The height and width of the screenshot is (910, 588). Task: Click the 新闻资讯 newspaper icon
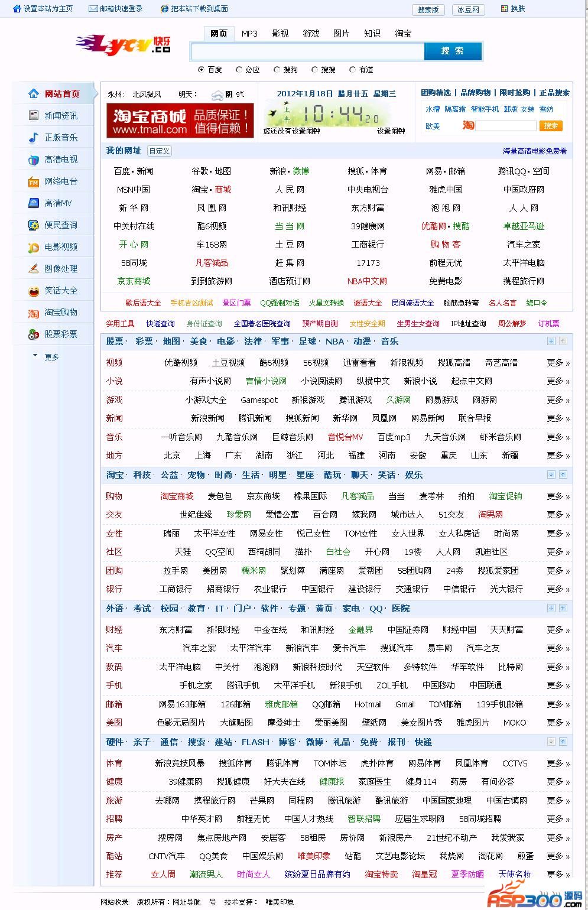pyautogui.click(x=34, y=115)
